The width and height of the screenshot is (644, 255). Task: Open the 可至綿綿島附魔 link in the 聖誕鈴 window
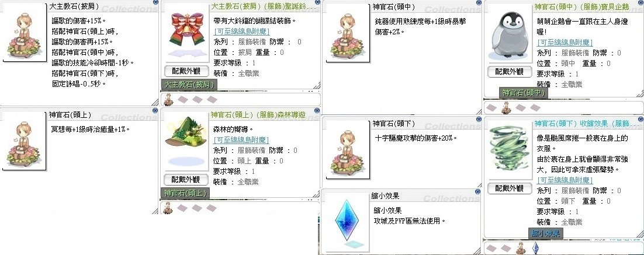tap(241, 31)
